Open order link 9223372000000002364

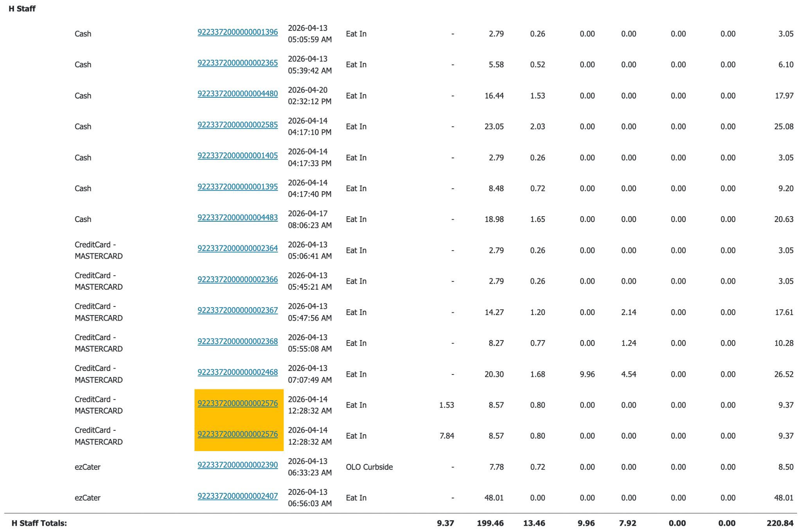point(237,249)
